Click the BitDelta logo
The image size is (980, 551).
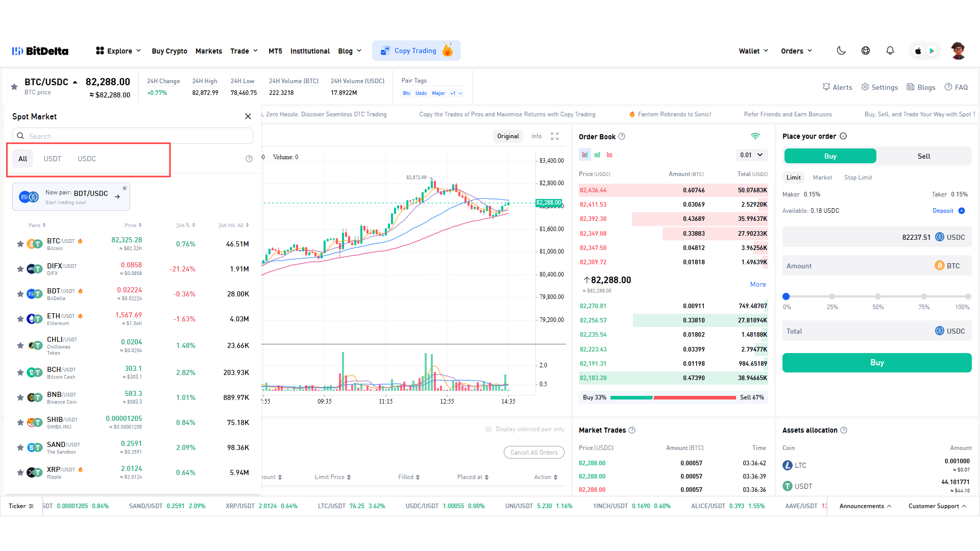[x=40, y=51]
